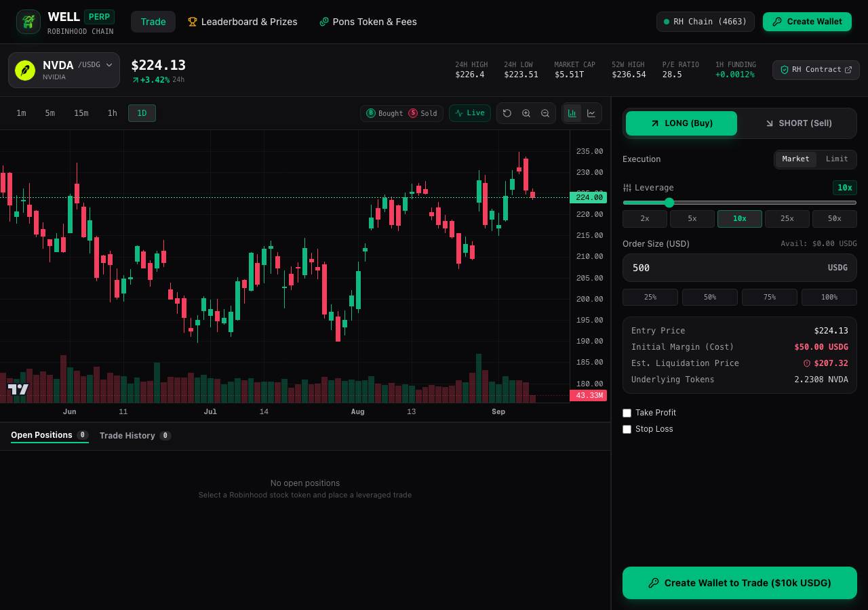The height and width of the screenshot is (610, 868).
Task: Switch to line chart view
Action: click(591, 113)
